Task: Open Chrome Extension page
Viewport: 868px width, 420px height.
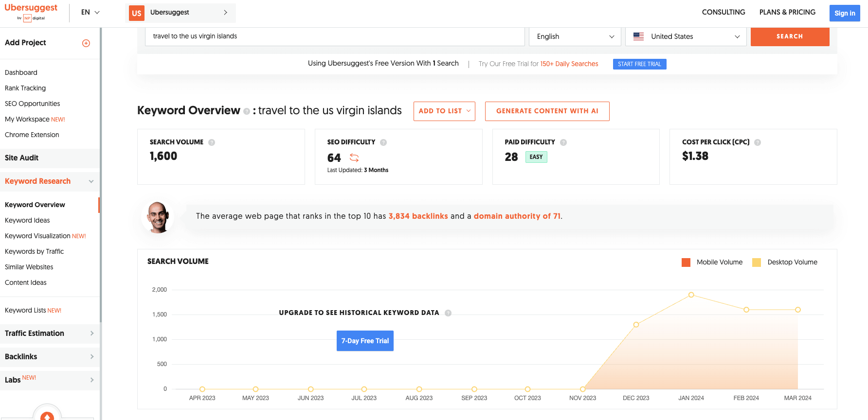Action: [x=32, y=135]
